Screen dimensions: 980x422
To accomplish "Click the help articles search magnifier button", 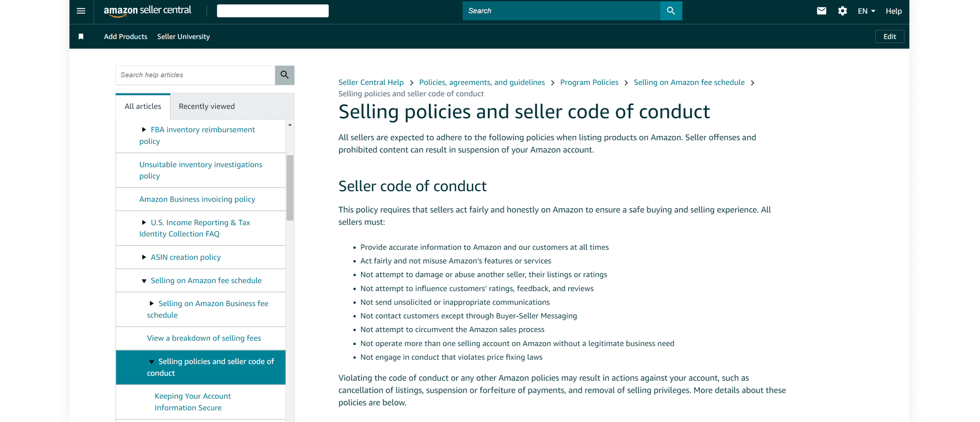I will [x=284, y=75].
